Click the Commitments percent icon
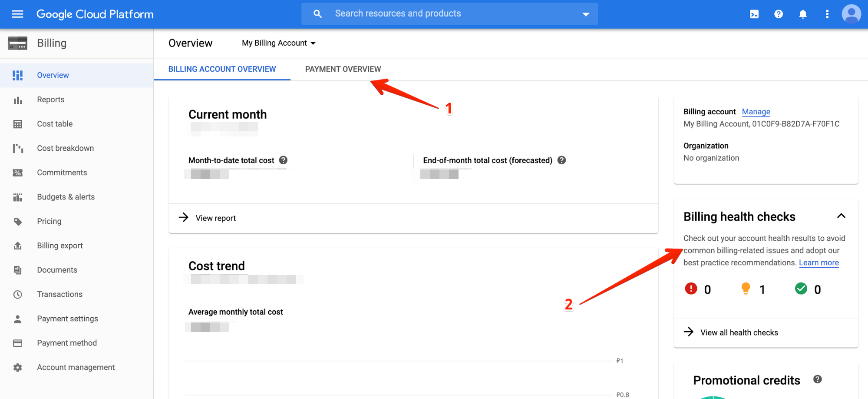The width and height of the screenshot is (868, 399). pos(18,173)
